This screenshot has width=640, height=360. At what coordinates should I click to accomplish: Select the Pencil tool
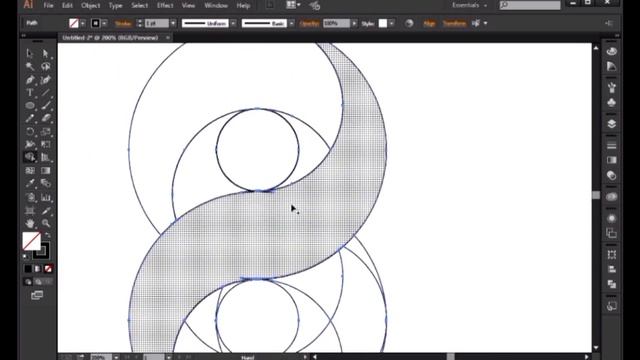30,118
